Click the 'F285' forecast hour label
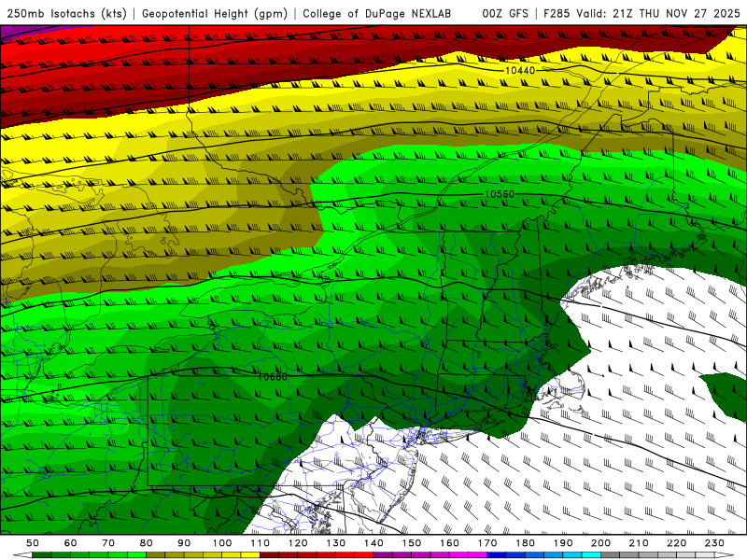This screenshot has height=560, width=747. [x=557, y=13]
